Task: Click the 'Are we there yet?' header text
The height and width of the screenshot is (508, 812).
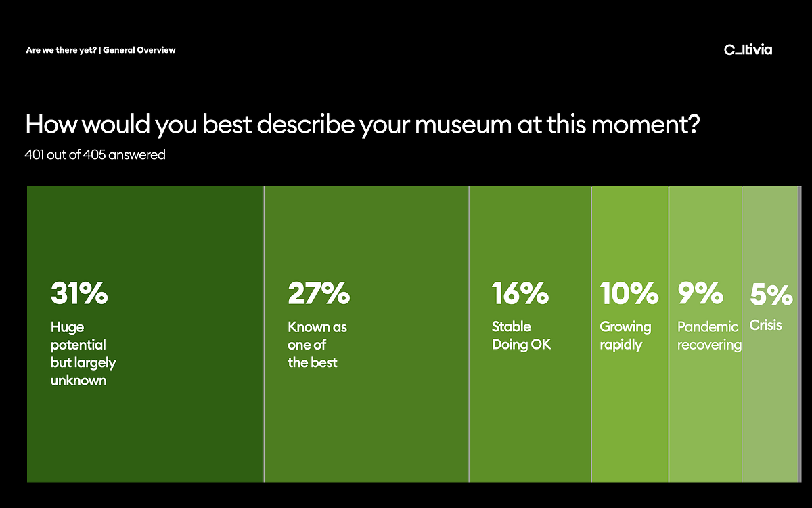Action: (x=61, y=50)
